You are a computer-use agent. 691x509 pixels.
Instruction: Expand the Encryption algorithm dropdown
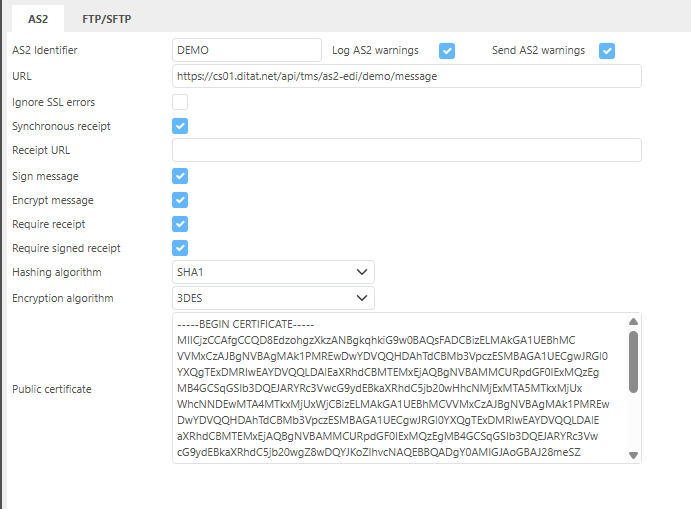pos(272,298)
